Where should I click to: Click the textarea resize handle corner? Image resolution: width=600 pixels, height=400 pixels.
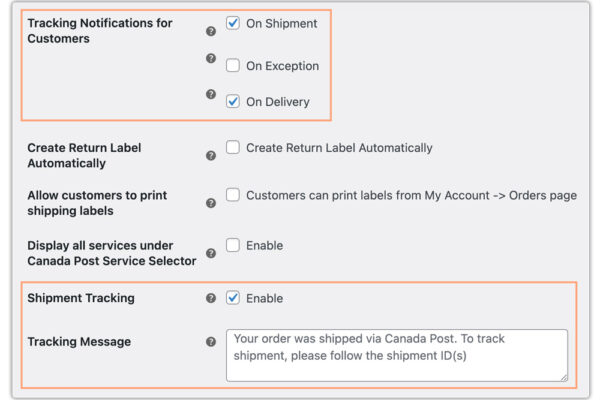[x=563, y=377]
